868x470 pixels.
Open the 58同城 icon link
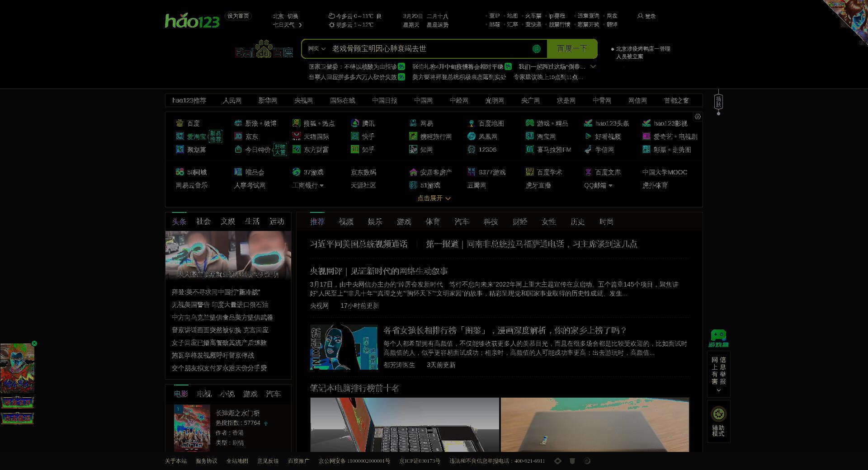(x=179, y=172)
